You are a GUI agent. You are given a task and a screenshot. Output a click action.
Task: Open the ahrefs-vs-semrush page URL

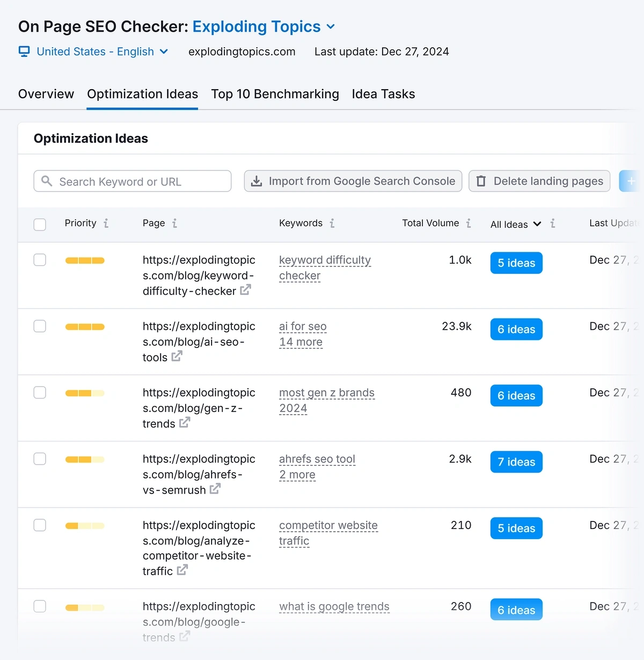199,474
